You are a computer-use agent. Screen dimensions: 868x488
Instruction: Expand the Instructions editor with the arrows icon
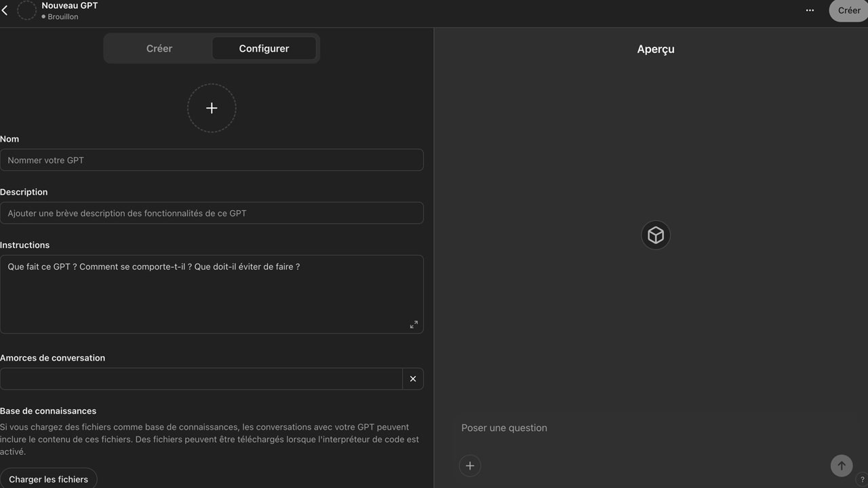[x=414, y=325]
